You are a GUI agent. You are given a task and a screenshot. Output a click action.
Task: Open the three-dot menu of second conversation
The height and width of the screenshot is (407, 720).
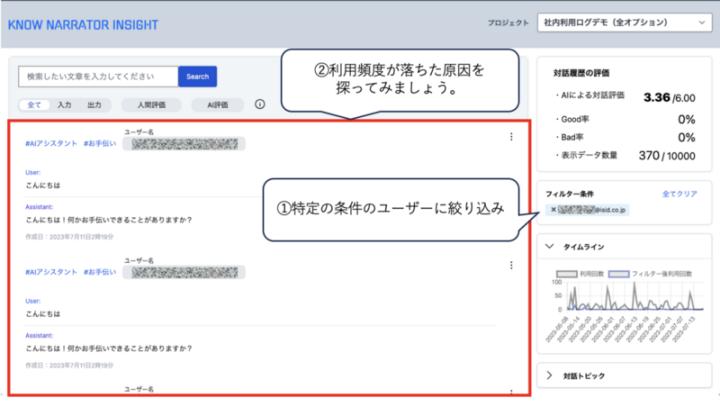(512, 266)
